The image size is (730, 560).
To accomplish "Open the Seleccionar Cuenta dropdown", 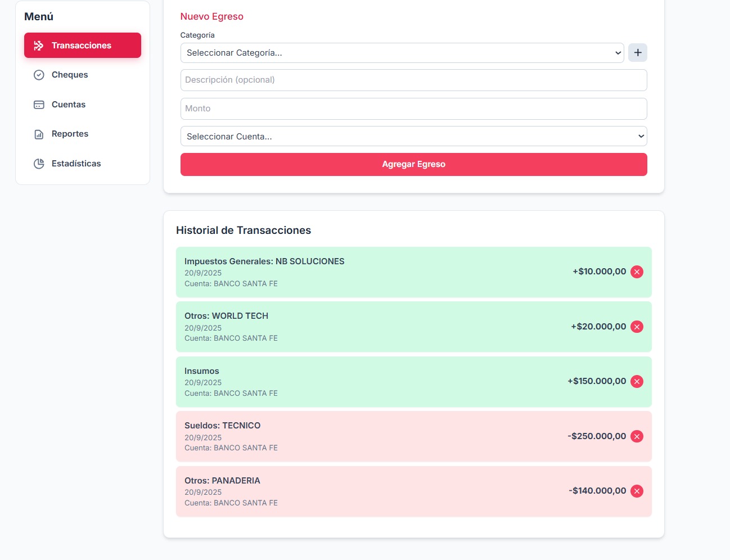I will [413, 136].
